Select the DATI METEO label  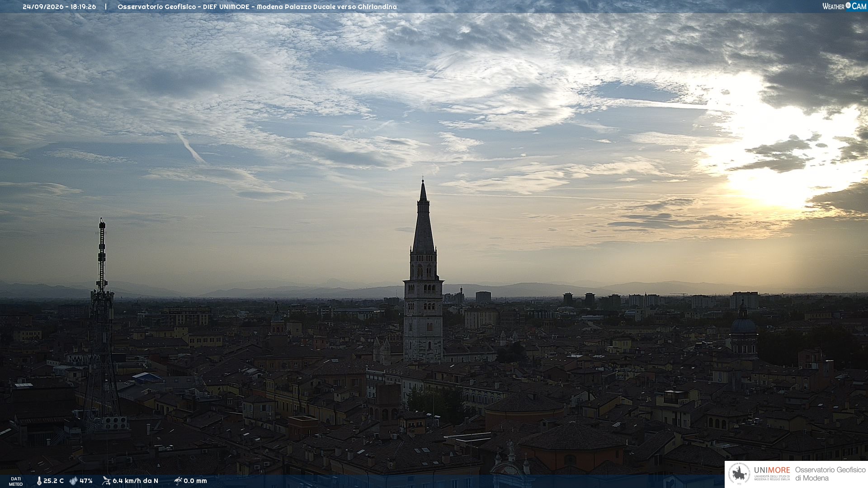click(16, 481)
